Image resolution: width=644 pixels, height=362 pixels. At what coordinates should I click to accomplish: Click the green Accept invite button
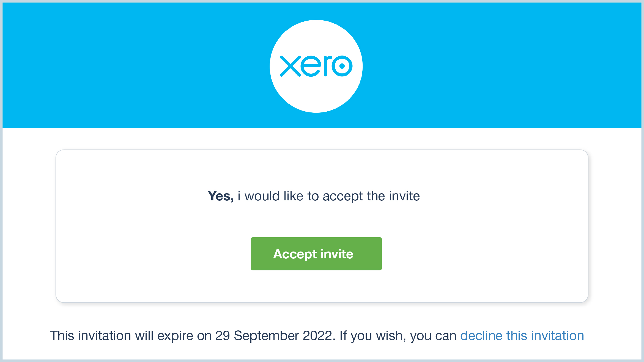click(x=316, y=254)
